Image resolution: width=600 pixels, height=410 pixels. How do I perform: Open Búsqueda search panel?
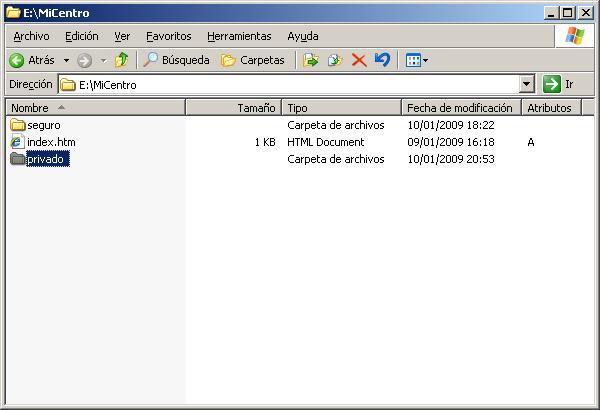176,60
